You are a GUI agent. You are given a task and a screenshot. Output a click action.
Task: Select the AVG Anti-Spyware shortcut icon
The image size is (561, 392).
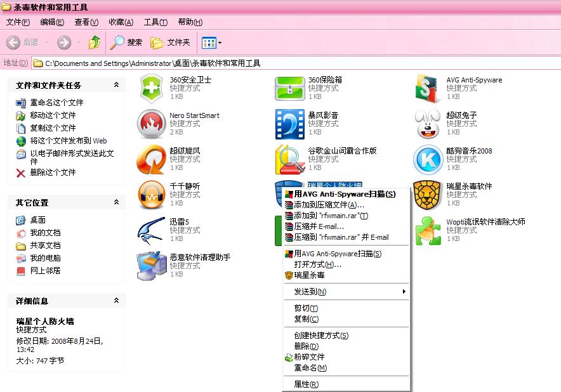click(427, 88)
